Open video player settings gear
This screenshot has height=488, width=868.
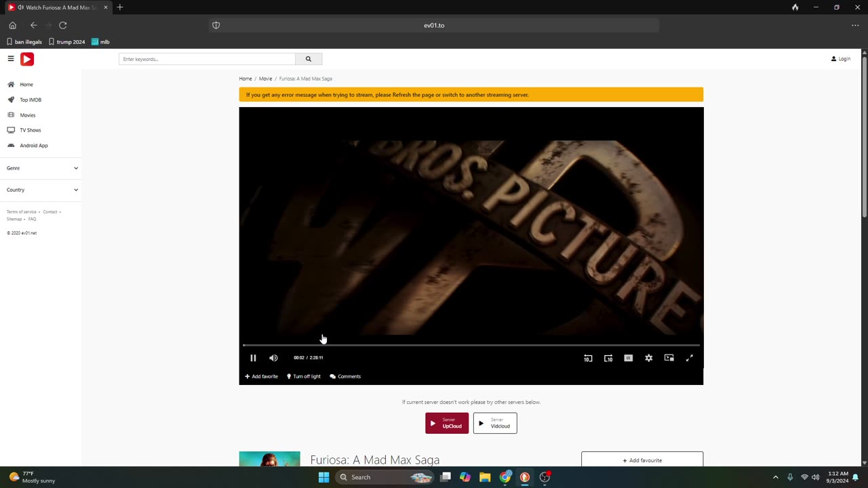pyautogui.click(x=649, y=358)
